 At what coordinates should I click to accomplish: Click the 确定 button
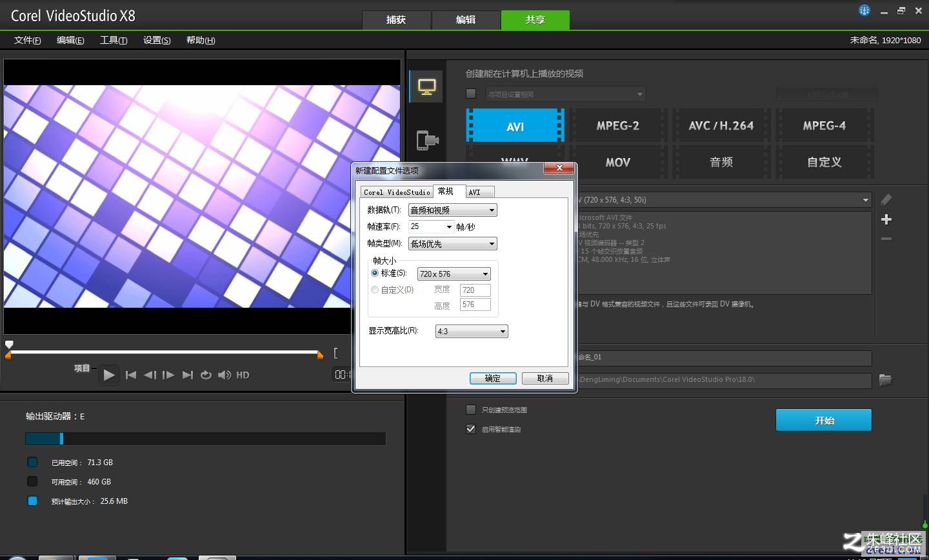point(493,379)
